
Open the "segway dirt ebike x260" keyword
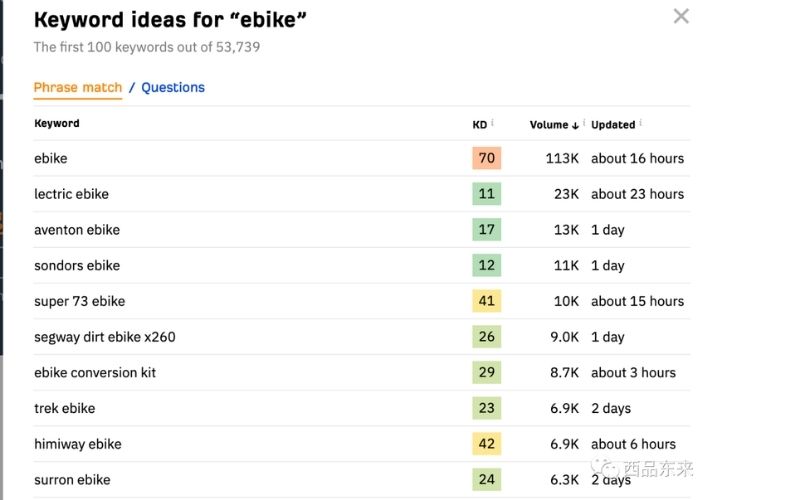coord(105,337)
